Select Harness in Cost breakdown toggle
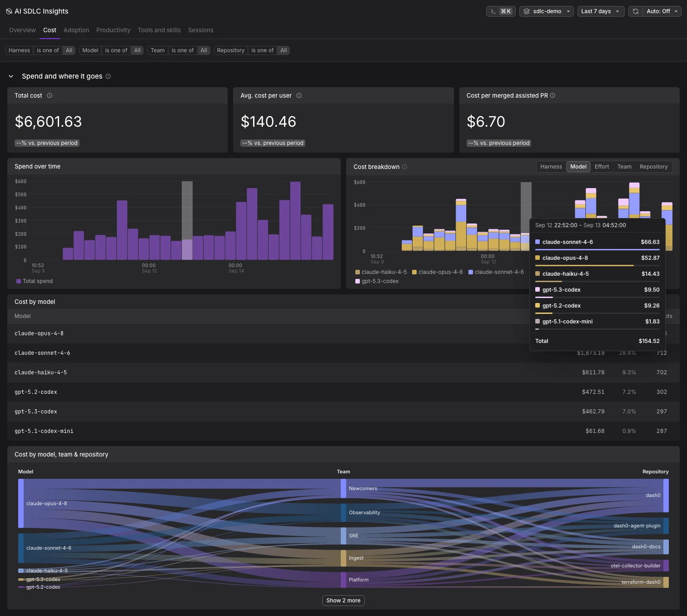The width and height of the screenshot is (687, 616). (551, 167)
